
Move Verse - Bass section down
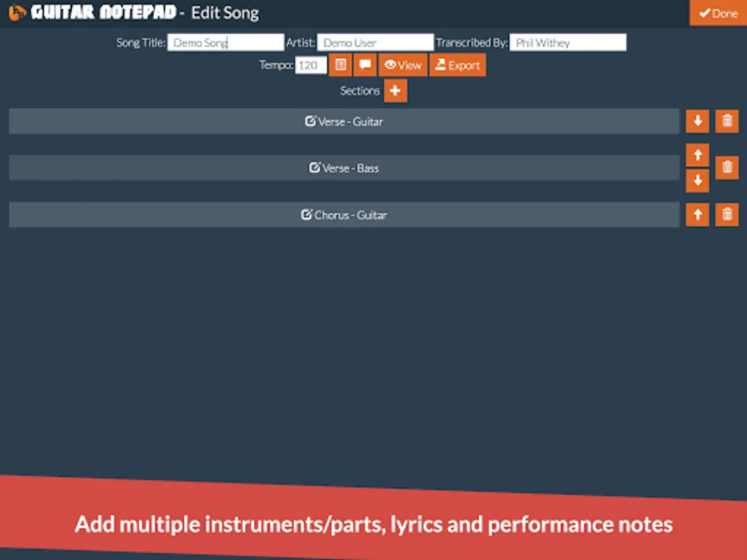click(697, 180)
